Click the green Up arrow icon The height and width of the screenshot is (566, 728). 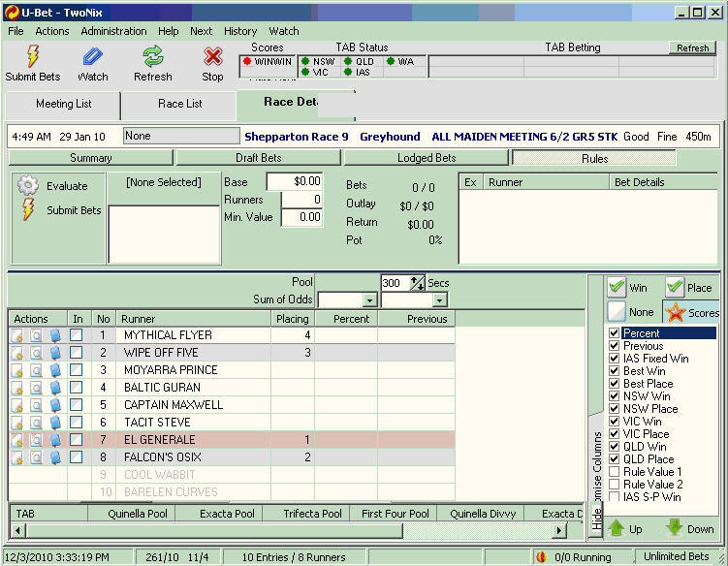(x=617, y=528)
